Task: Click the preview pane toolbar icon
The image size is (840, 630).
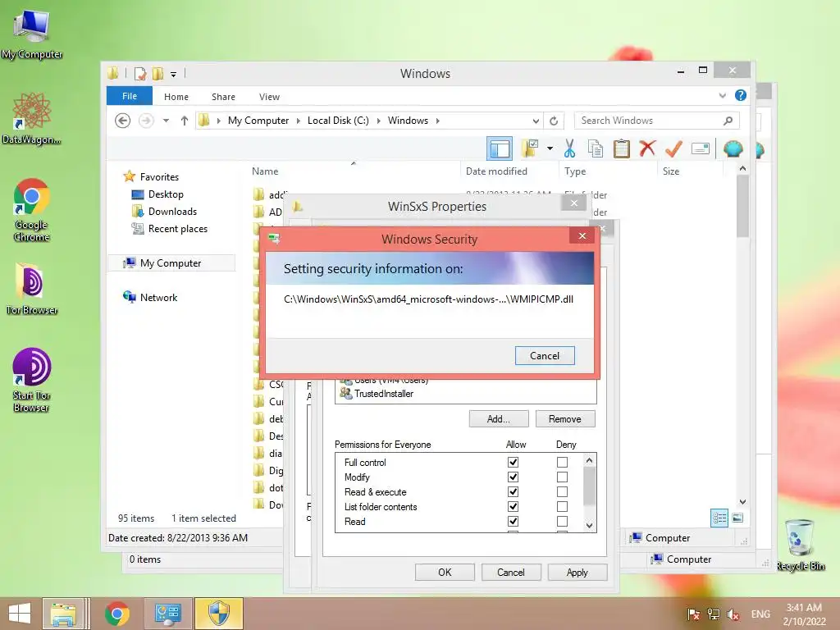Action: coord(500,148)
